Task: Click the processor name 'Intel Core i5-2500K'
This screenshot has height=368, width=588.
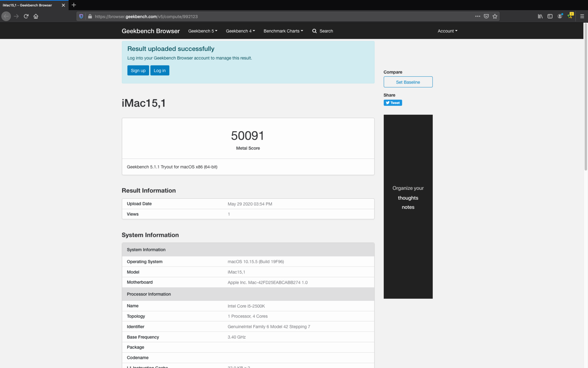Action: click(246, 306)
